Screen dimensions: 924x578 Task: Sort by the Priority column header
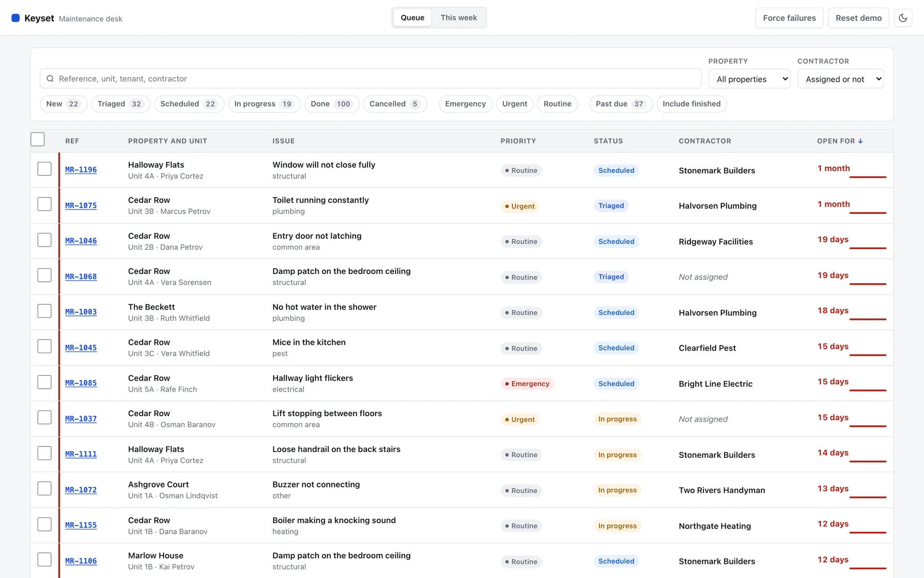pyautogui.click(x=518, y=141)
